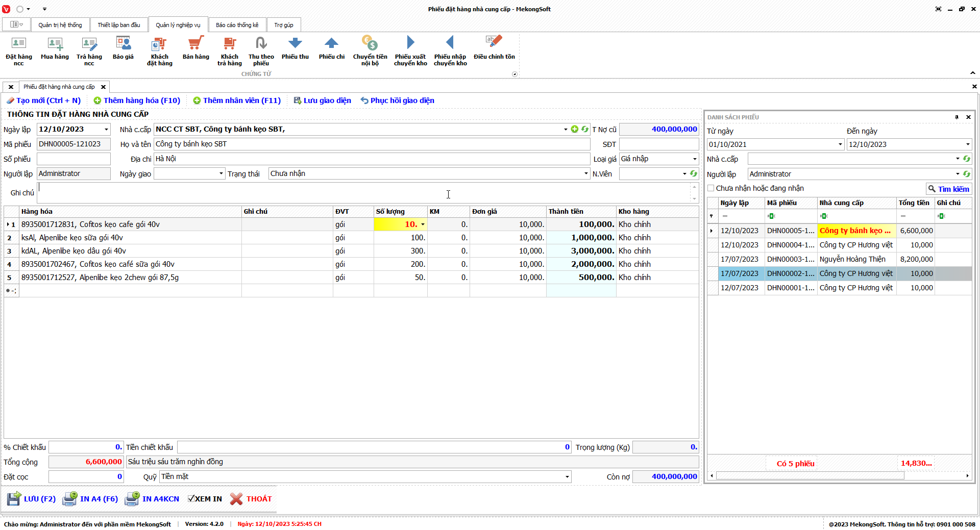Click green add-supplier plus icon beside Nhà c.cấp
Screen dimensions: 980x530
click(x=575, y=129)
